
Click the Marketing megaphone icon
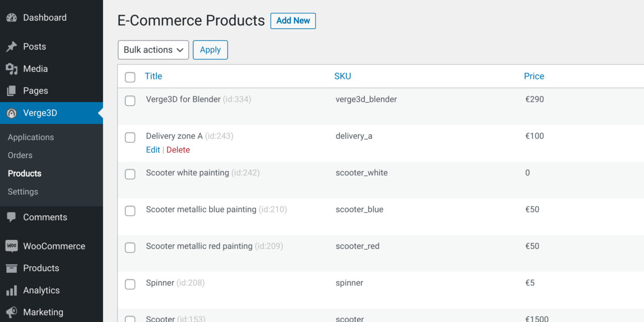coord(12,312)
